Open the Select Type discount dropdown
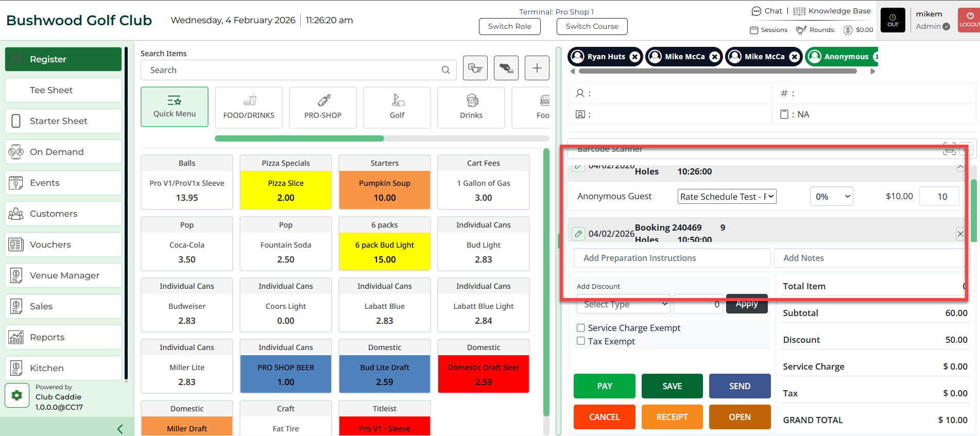This screenshot has width=980, height=436. click(x=623, y=304)
